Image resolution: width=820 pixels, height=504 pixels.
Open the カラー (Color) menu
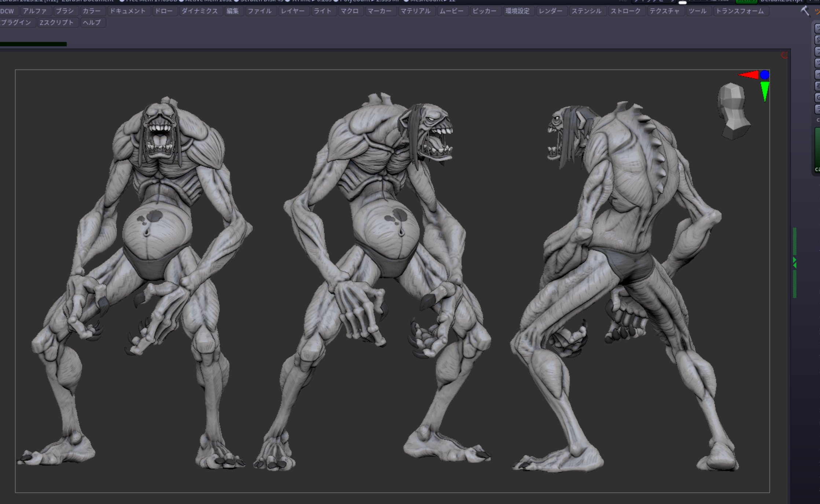tap(92, 11)
